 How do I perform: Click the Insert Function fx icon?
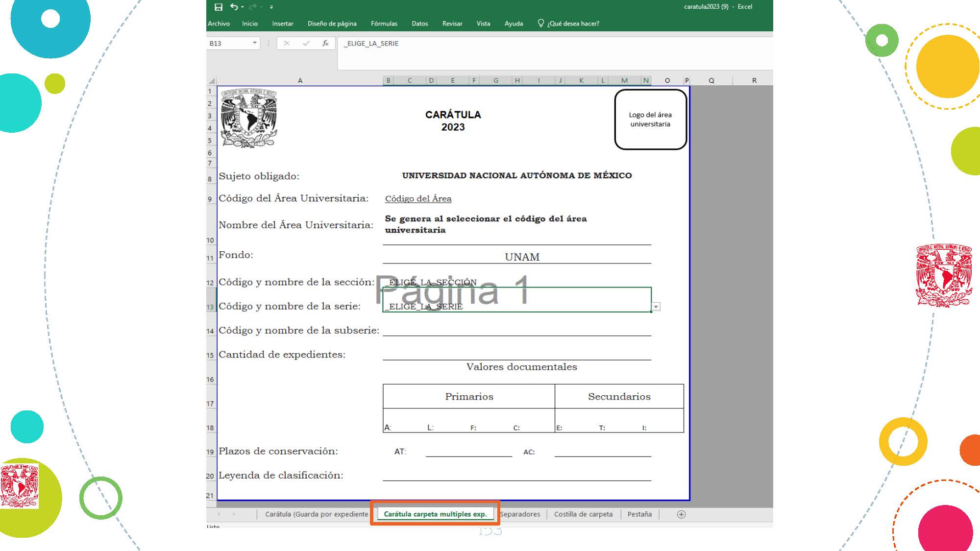click(x=325, y=44)
